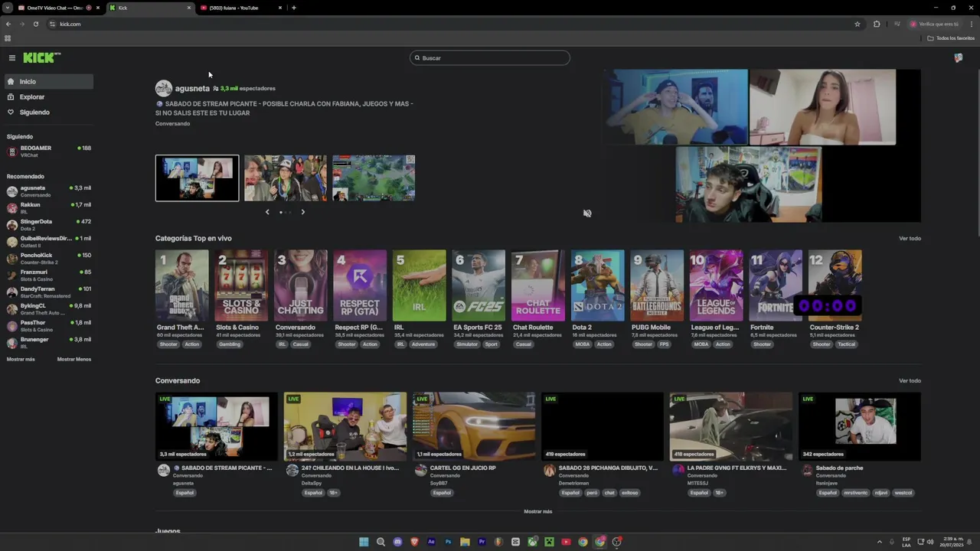The height and width of the screenshot is (551, 980).
Task: Open PonchoKick channel in recommended list
Action: pos(49,259)
